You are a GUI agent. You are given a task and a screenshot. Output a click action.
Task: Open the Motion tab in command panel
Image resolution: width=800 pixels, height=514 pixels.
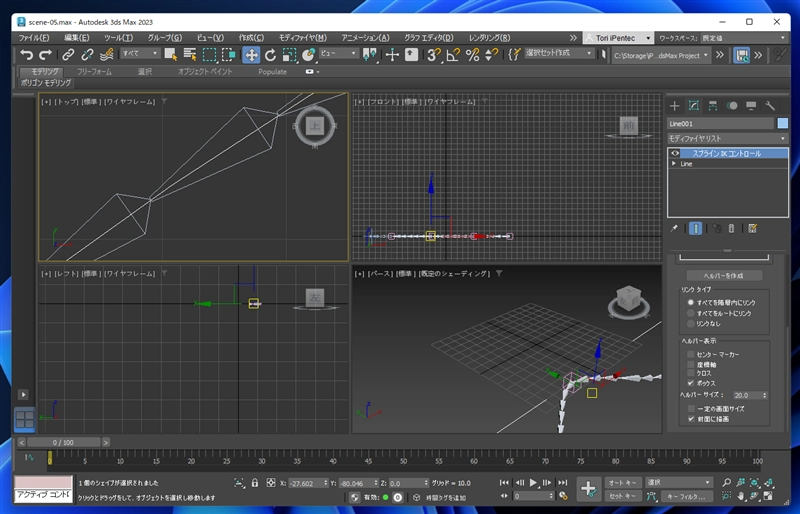(x=732, y=106)
